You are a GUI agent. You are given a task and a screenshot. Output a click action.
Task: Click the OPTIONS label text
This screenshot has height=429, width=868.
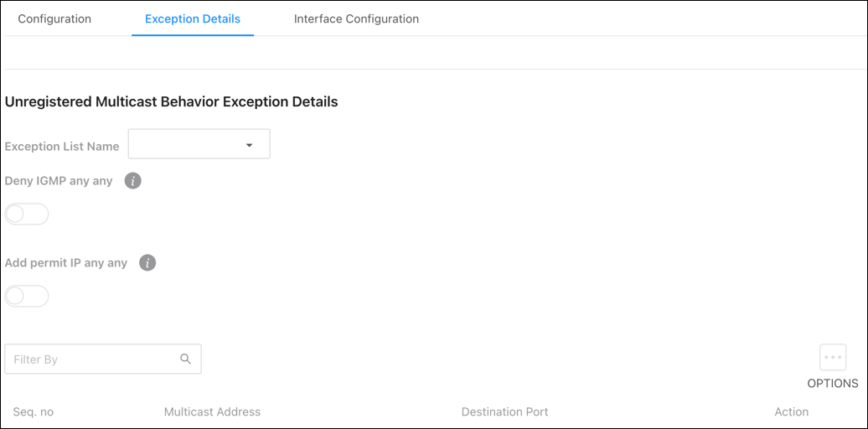(x=833, y=383)
